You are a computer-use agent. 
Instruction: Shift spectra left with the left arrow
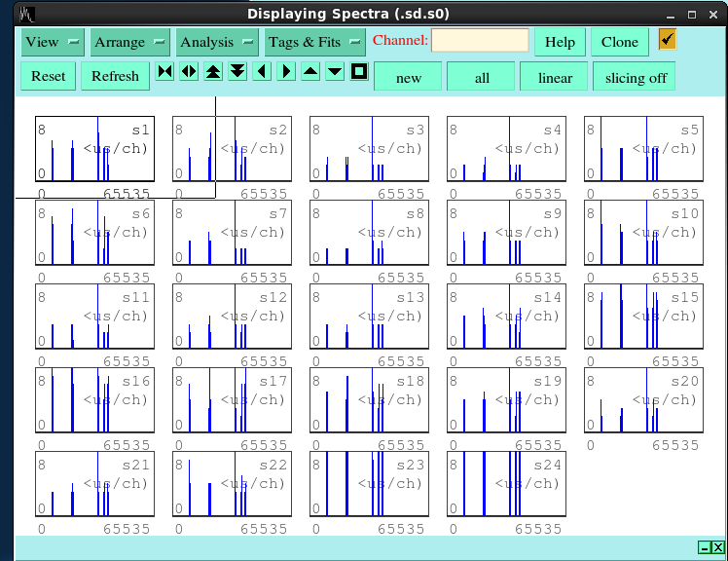coord(262,72)
